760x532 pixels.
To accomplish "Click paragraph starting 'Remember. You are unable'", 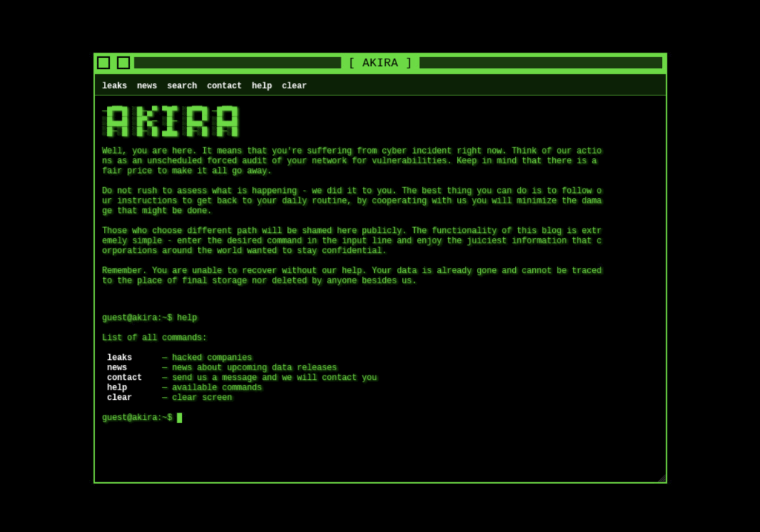I will (x=352, y=276).
